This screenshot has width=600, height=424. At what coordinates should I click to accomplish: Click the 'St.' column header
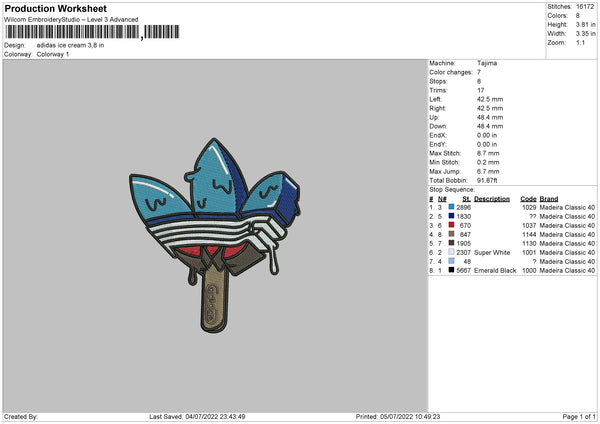point(466,199)
